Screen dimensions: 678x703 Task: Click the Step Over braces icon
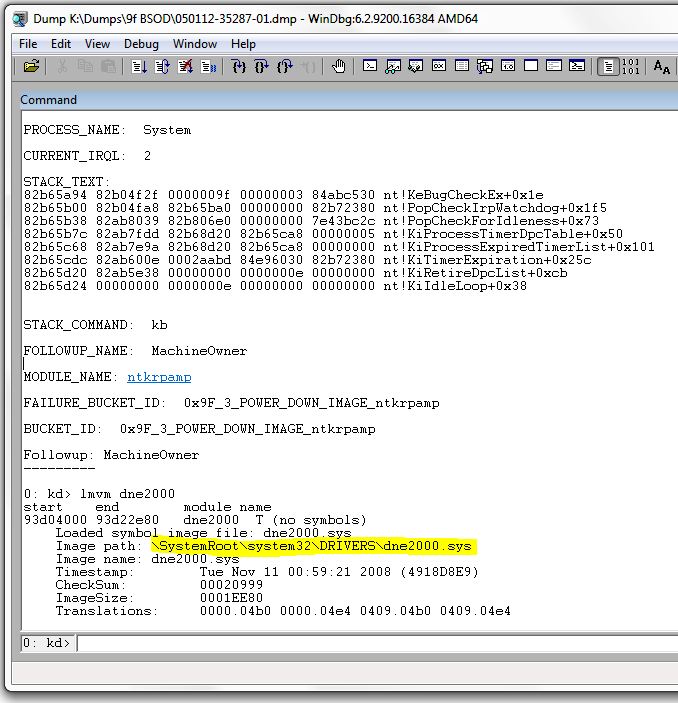[x=261, y=67]
